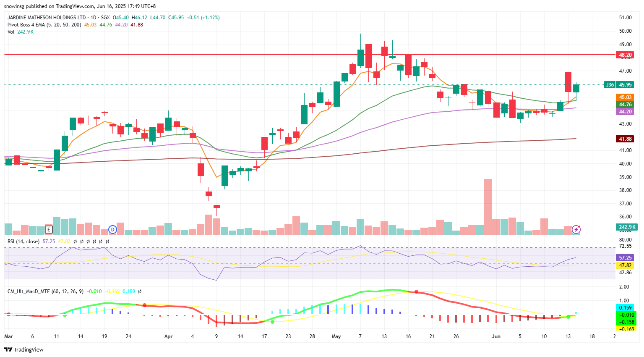The height and width of the screenshot is (357, 644).
Task: Select the J36 ticker tag on price axis
Action: pos(610,85)
